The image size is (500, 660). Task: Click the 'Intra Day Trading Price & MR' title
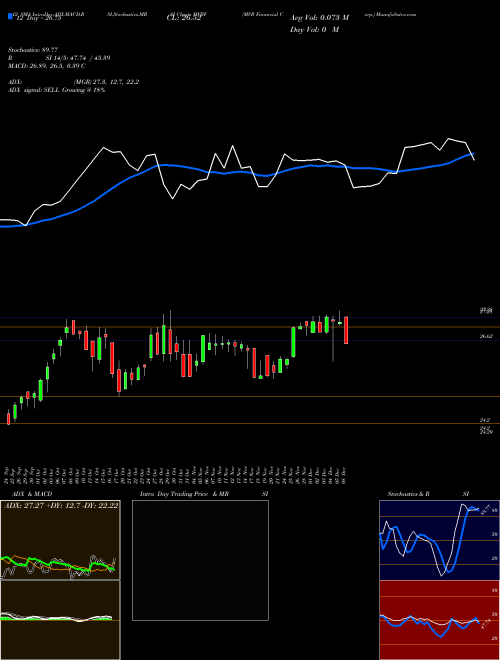point(185,494)
